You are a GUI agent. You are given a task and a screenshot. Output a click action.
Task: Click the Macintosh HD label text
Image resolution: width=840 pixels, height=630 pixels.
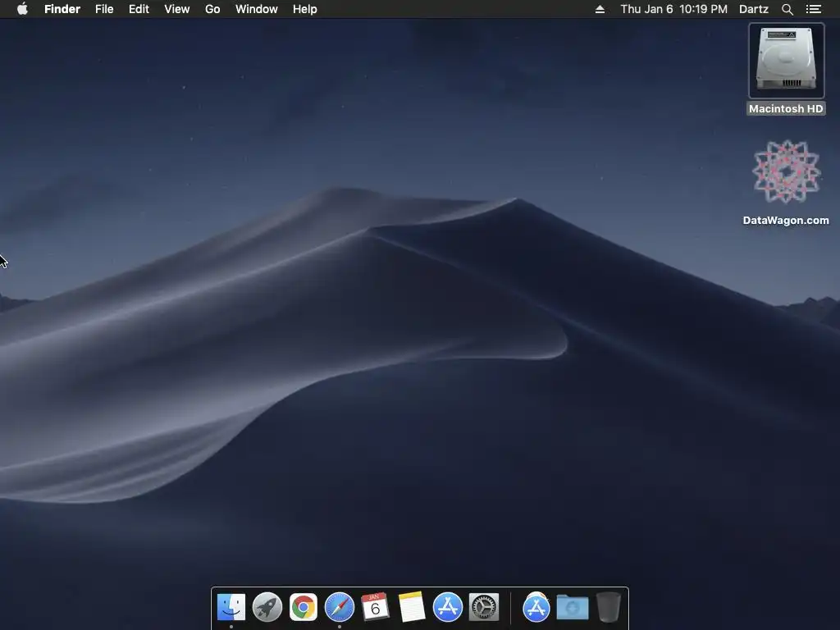(x=786, y=109)
